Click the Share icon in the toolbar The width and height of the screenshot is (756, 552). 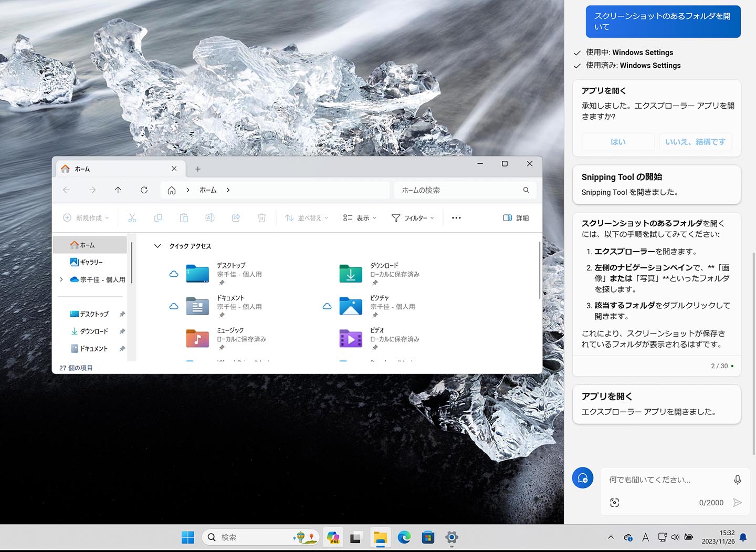tap(236, 217)
